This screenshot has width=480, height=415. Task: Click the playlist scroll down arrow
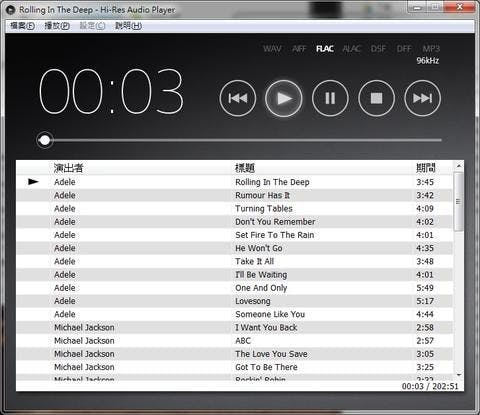click(x=459, y=375)
